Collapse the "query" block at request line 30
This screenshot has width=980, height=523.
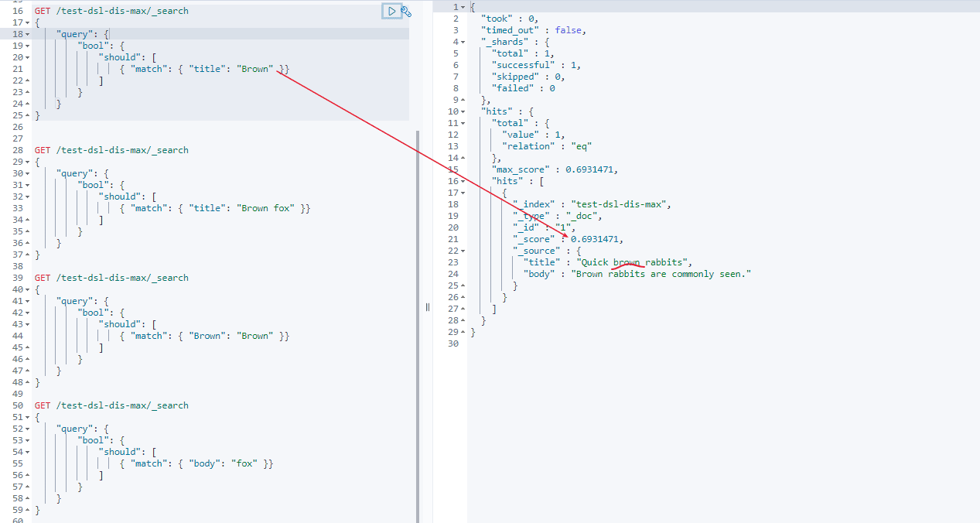coord(29,173)
